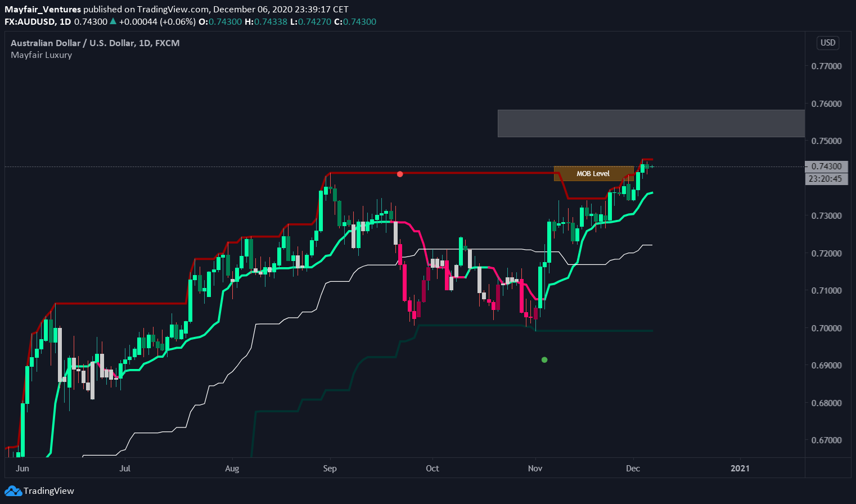Click the 0.69000 price axis label
This screenshot has height=504, width=856.
(x=826, y=365)
